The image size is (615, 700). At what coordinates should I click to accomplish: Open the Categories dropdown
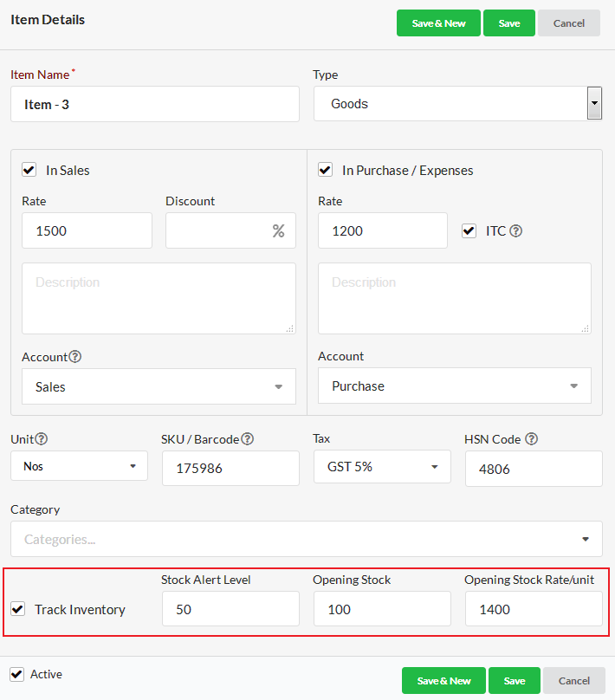click(307, 539)
